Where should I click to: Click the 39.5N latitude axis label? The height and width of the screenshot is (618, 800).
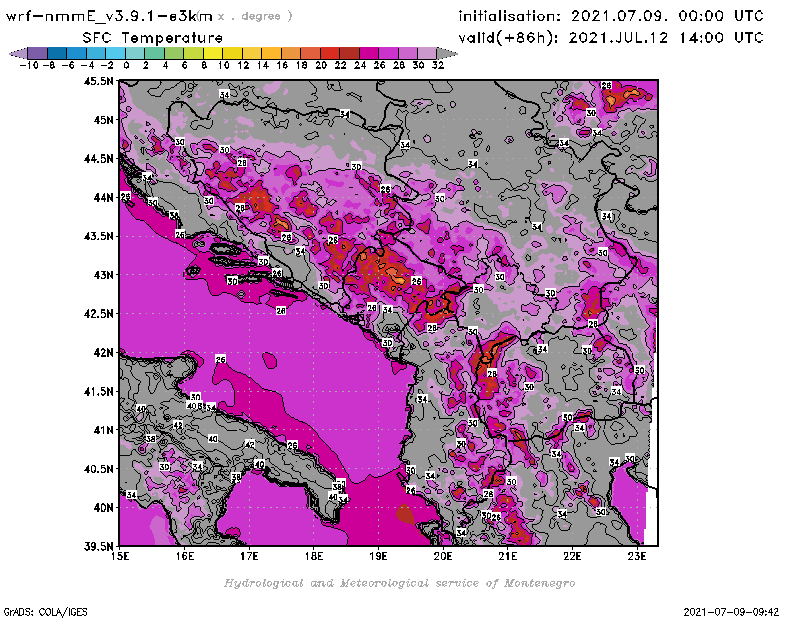point(98,546)
